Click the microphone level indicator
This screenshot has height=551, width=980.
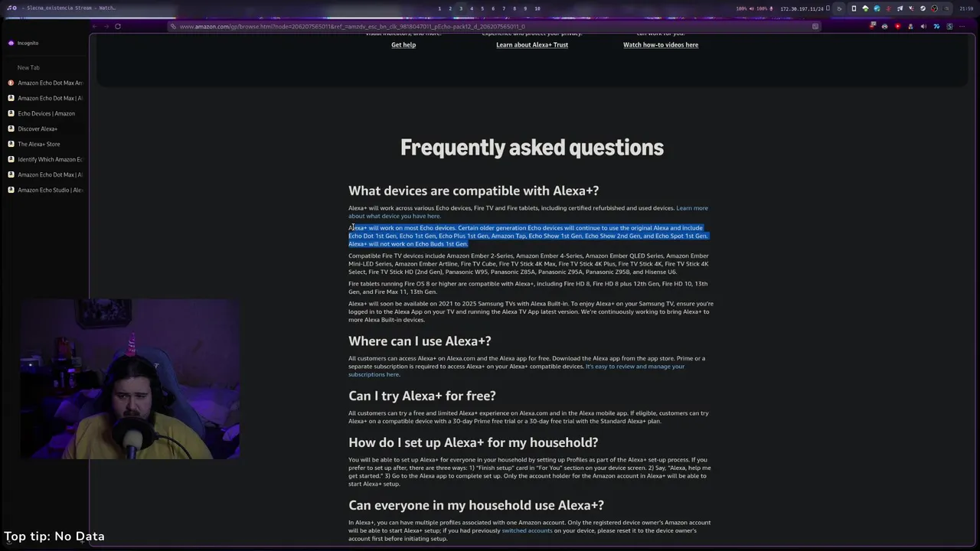pos(764,8)
